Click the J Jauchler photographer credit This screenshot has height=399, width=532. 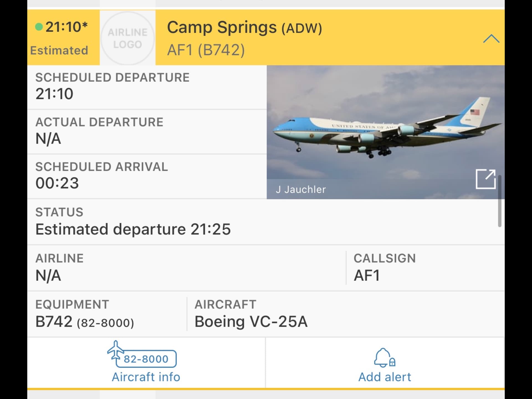pos(301,190)
